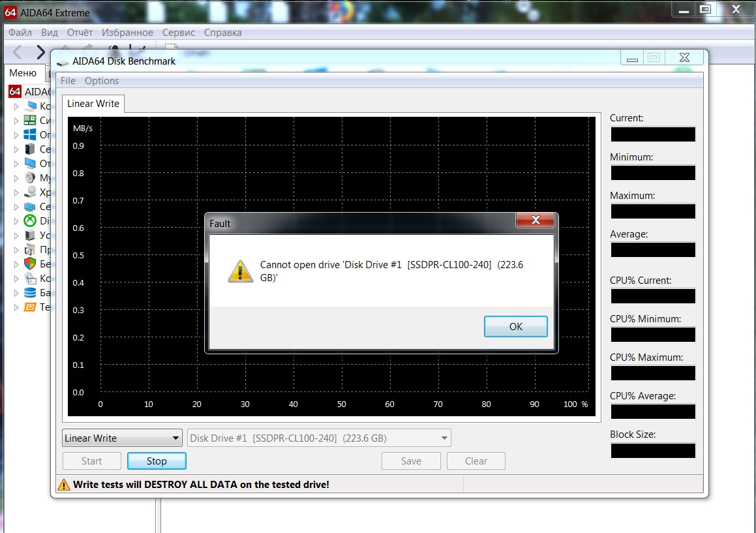Expand the database node Ба
This screenshot has width=756, height=533.
pyautogui.click(x=16, y=293)
